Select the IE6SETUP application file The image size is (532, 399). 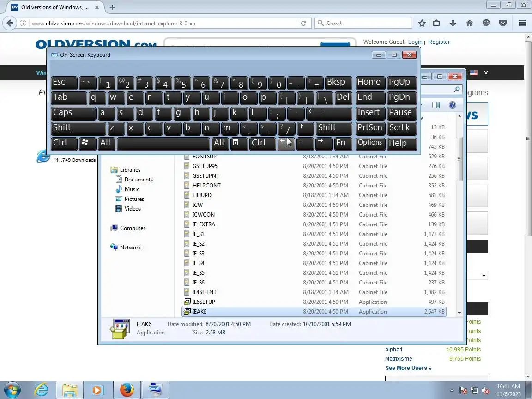tap(314, 302)
